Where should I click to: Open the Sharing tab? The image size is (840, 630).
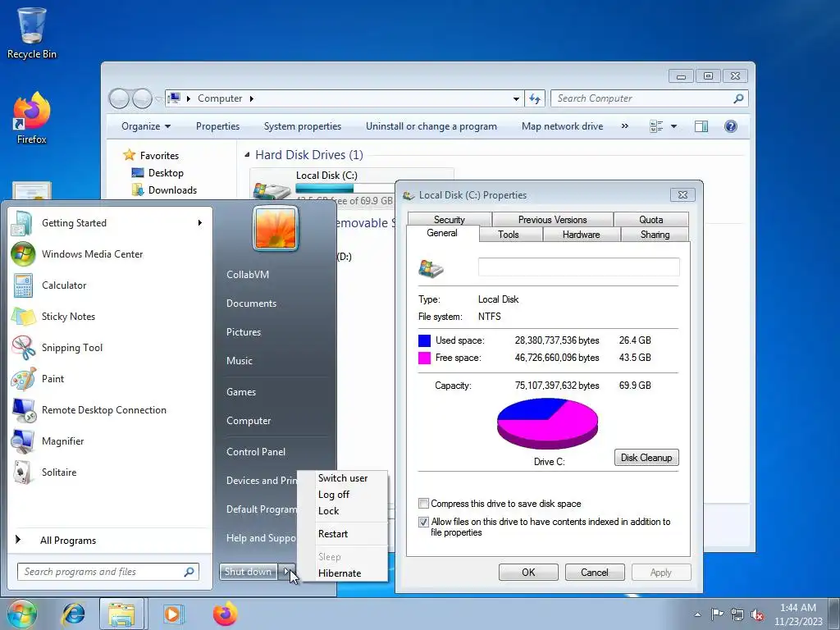tap(655, 235)
